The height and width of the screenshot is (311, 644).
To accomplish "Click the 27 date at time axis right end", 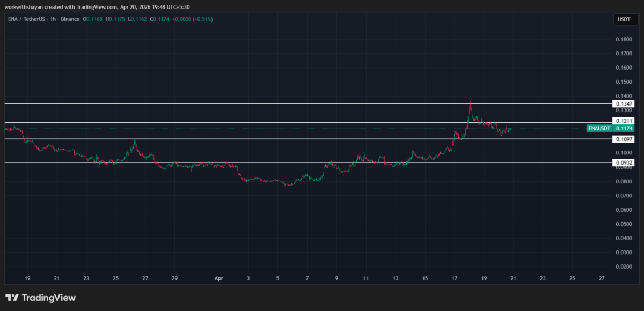I will (601, 278).
